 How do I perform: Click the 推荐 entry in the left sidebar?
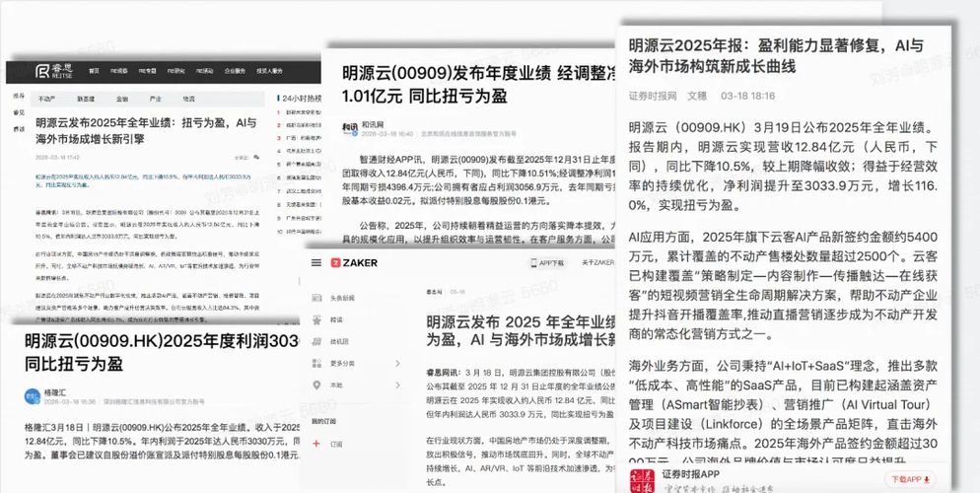(19, 96)
